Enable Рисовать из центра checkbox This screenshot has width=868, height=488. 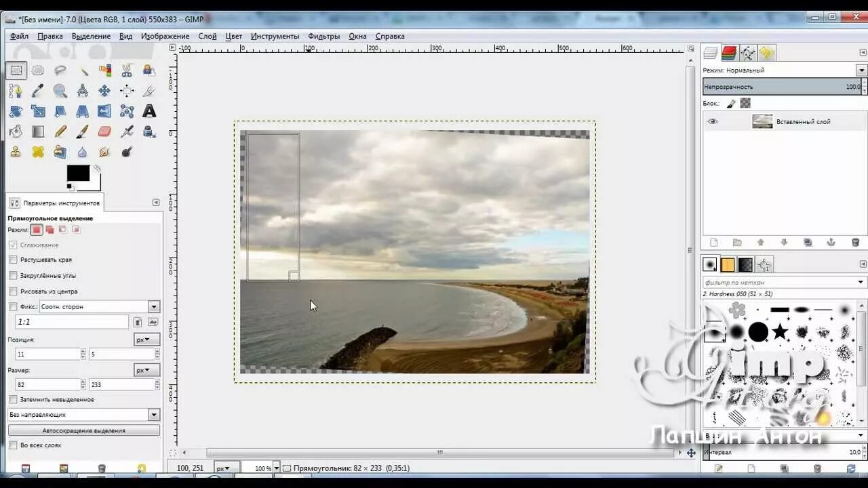13,291
